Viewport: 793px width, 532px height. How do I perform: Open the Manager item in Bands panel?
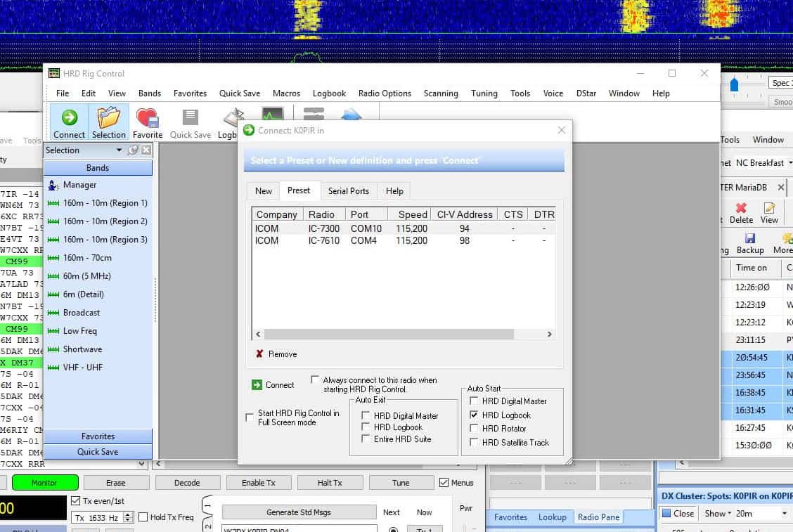[79, 185]
